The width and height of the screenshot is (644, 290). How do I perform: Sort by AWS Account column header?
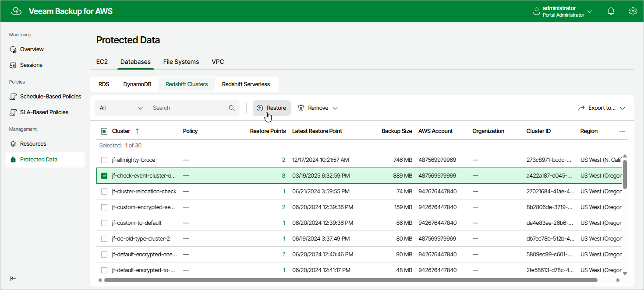click(435, 131)
